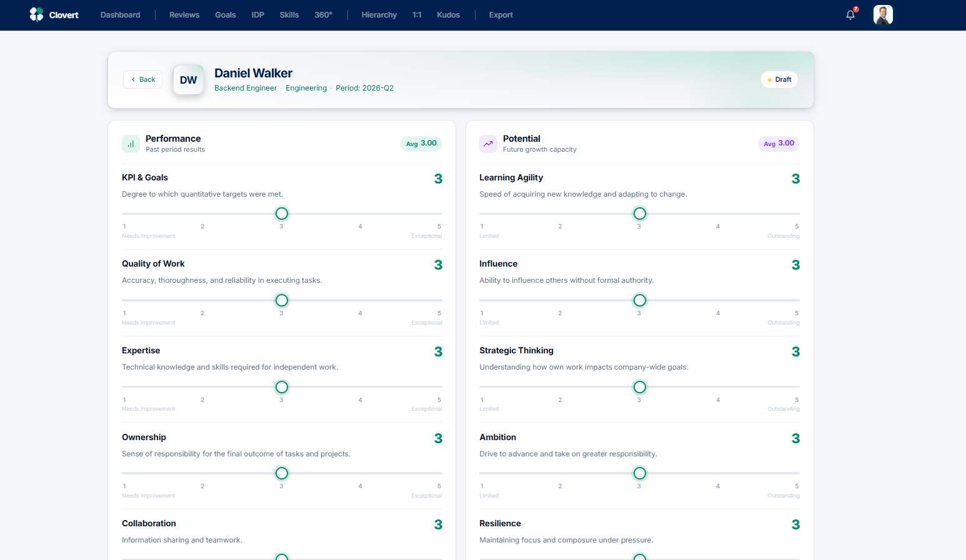Select tick 1 on Quality of Work scale
The width and height of the screenshot is (966, 560).
(124, 313)
